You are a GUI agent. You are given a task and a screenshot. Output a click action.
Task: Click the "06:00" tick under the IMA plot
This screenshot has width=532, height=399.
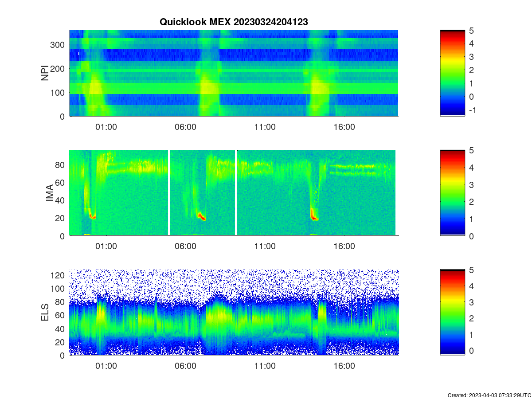coord(186,246)
